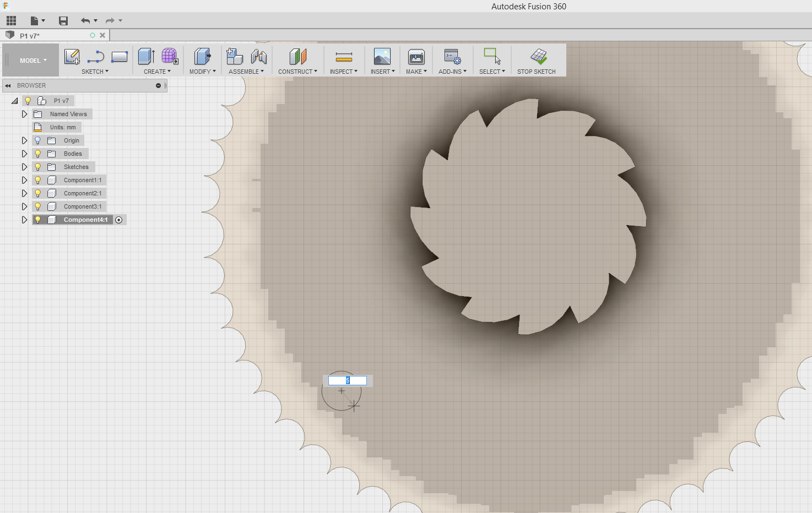Viewport: 812px width, 513px height.
Task: Toggle Component2:1 visibility bulb
Action: click(x=38, y=193)
